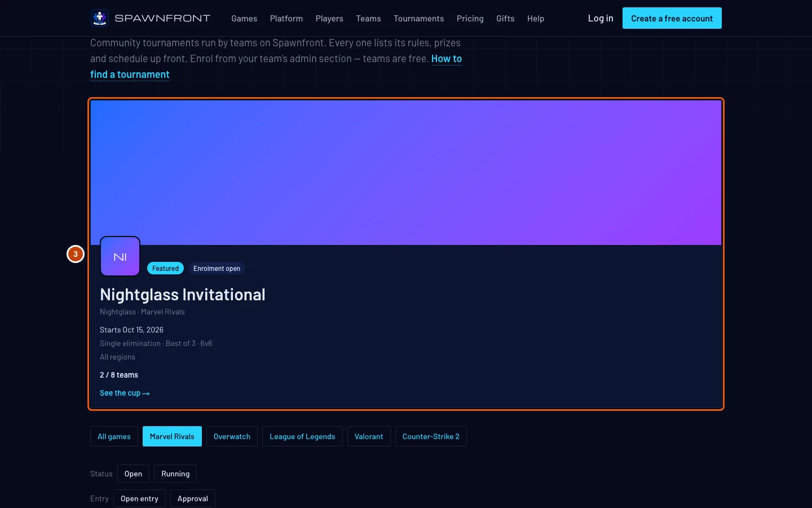
Task: Select the All games filter
Action: [x=114, y=436]
